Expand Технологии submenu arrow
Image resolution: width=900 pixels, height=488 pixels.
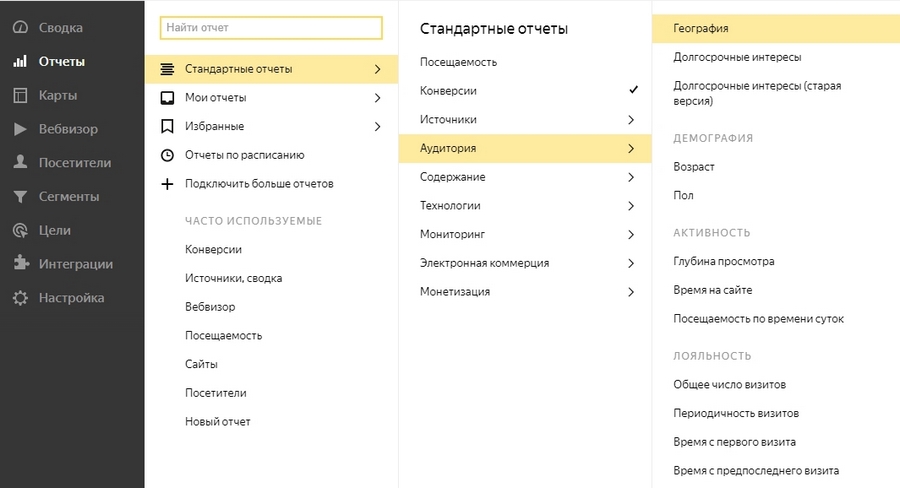[x=631, y=206]
